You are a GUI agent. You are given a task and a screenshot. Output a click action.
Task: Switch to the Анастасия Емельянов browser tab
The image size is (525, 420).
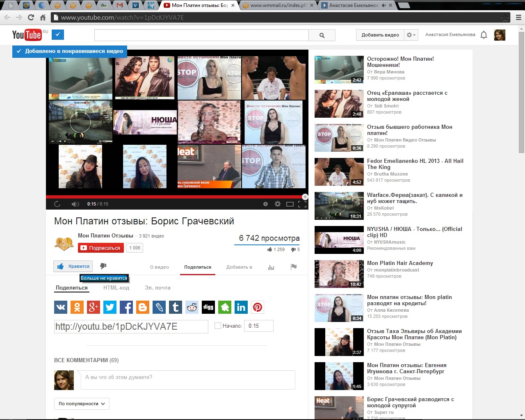355,5
